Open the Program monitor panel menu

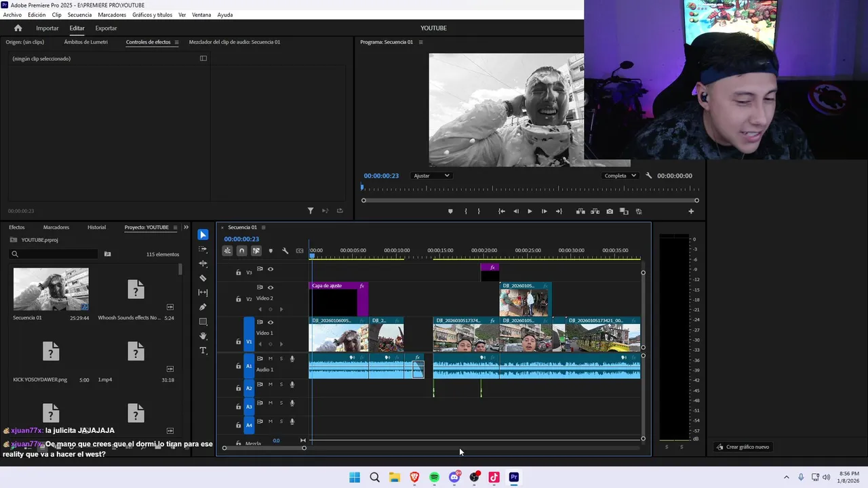pyautogui.click(x=420, y=42)
